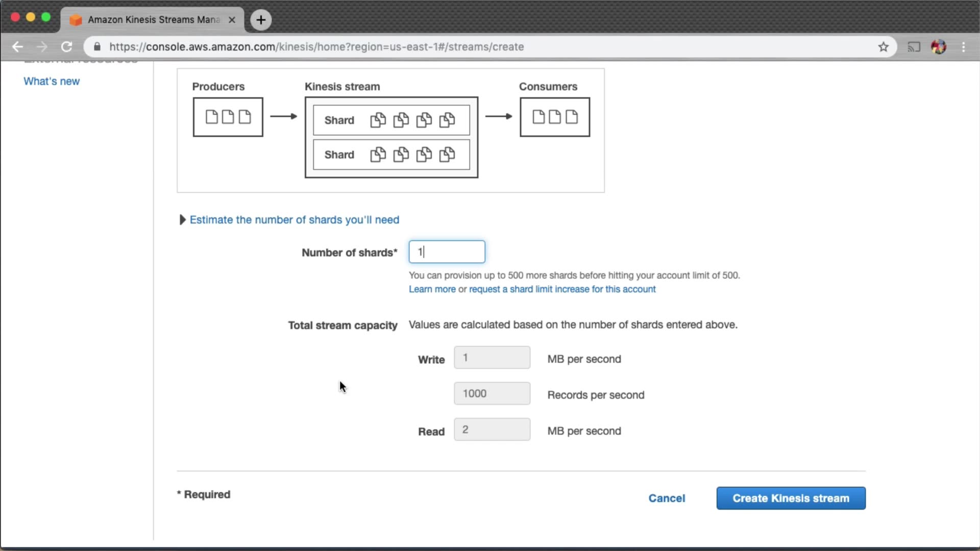Open the What's new sidebar link
This screenshot has width=980, height=551.
52,81
